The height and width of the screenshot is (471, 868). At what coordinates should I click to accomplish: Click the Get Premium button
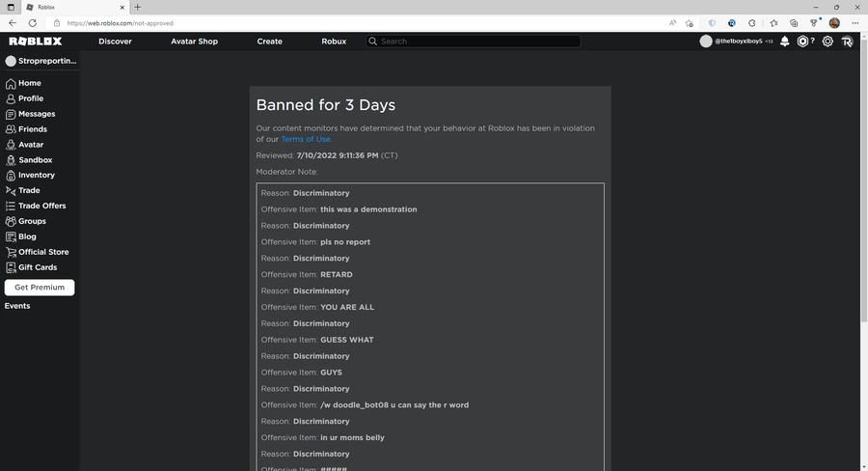tap(40, 288)
